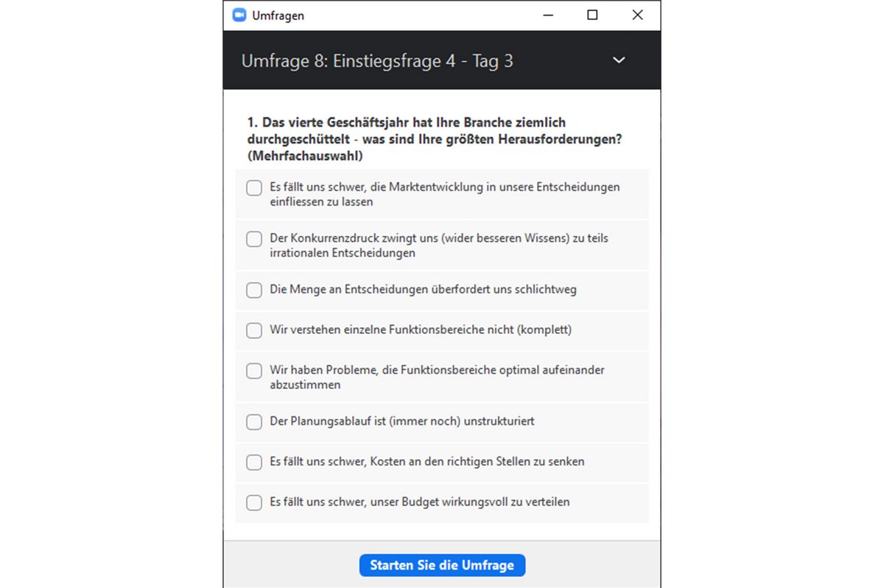Select 'Die Menge an Entscheidungen überfordert uns'
This screenshot has height=588, width=884.
[x=254, y=290]
